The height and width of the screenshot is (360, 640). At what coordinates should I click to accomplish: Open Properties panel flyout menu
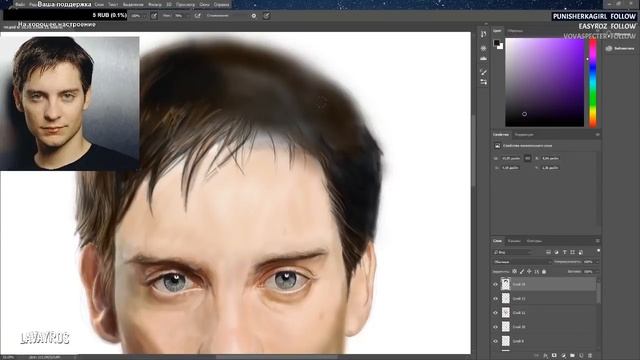597,134
